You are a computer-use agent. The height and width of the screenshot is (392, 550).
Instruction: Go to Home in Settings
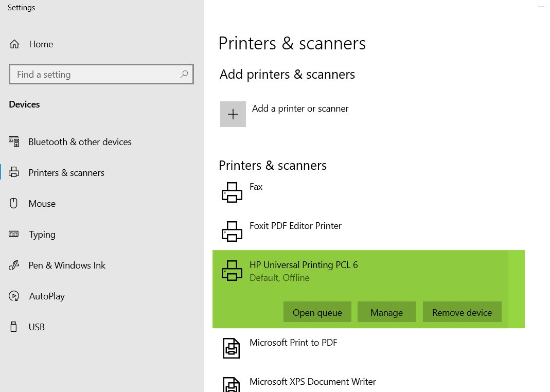tap(41, 44)
